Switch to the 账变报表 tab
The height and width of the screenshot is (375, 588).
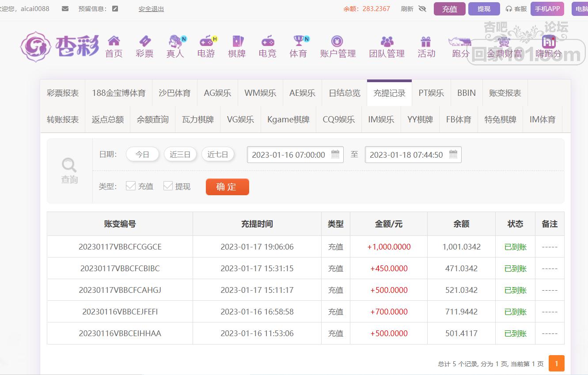tap(505, 93)
